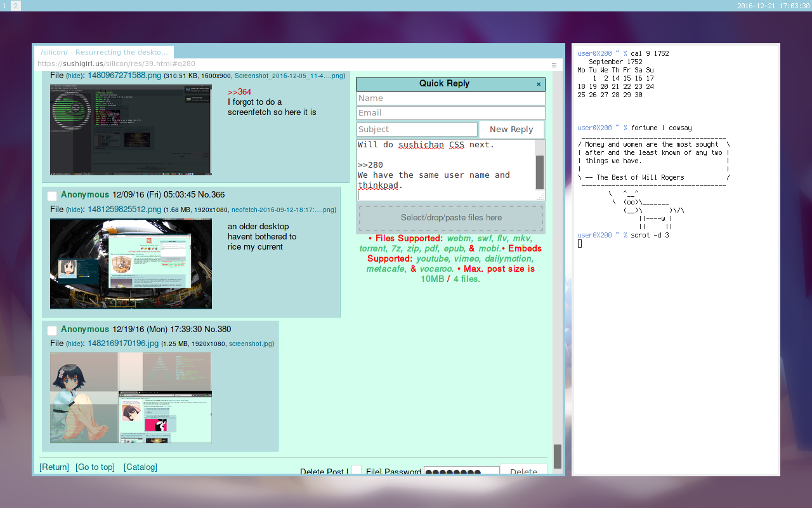Focus the Subject input field
This screenshot has height=508, width=812.
point(417,130)
